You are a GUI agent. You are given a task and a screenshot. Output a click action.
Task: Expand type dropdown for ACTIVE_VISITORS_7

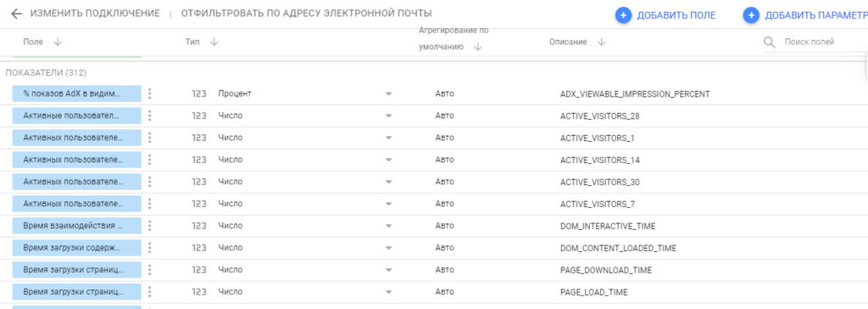click(x=388, y=205)
